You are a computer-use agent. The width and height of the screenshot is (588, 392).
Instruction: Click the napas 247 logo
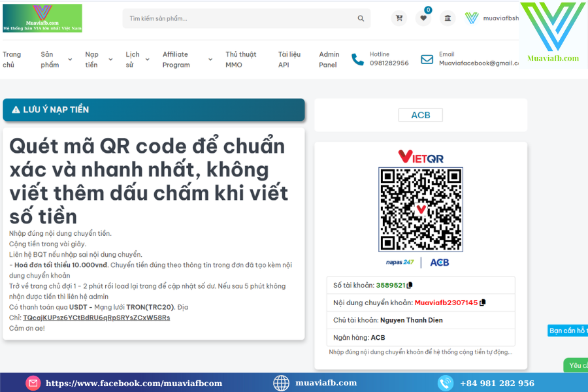pos(400,262)
